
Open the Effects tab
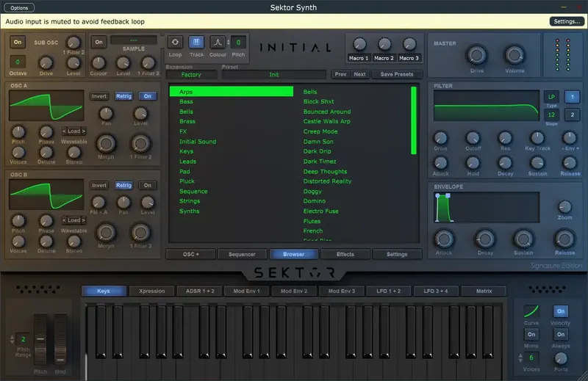pos(345,255)
